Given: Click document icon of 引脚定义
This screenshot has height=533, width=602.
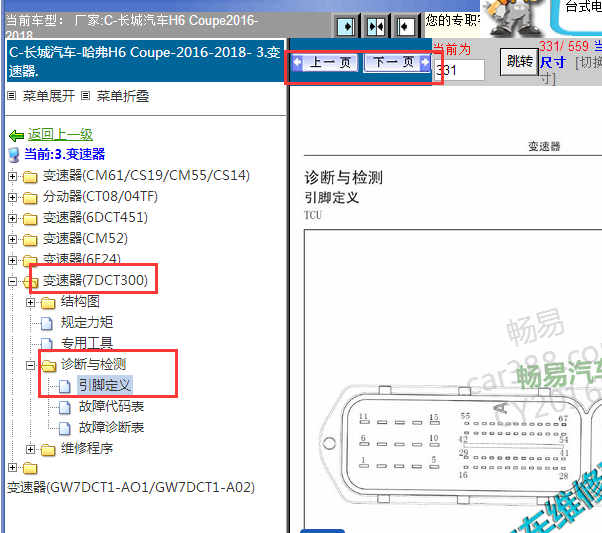Looking at the screenshot, I should 64,386.
